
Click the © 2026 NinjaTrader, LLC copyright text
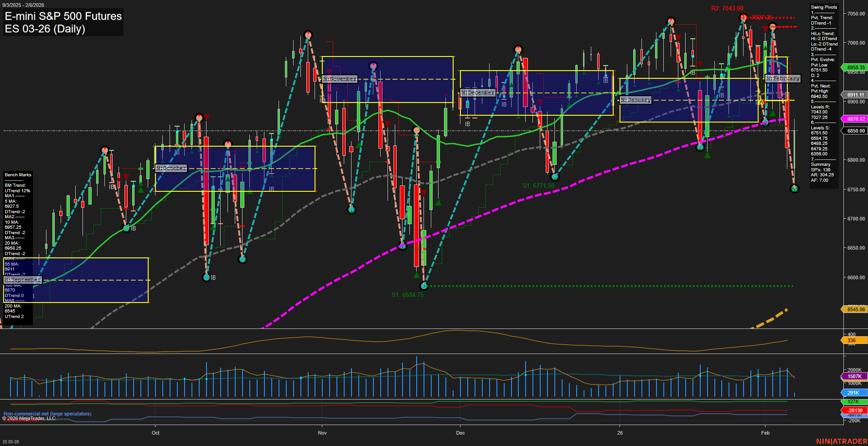tap(28, 418)
